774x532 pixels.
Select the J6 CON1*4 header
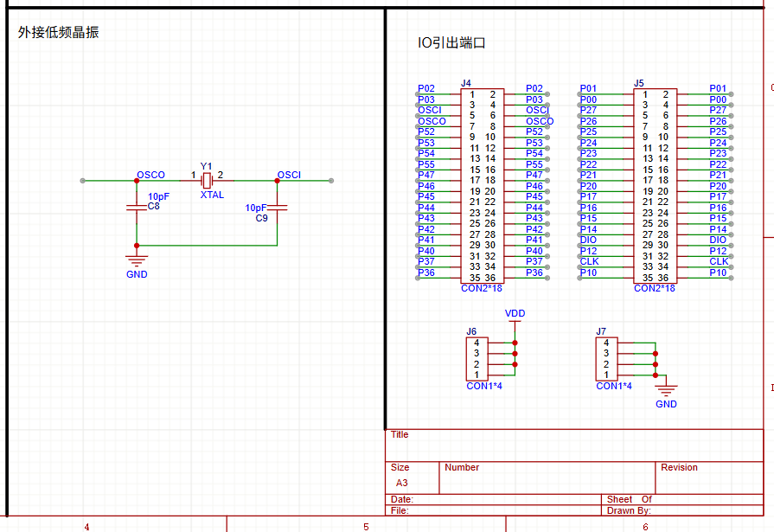477,359
